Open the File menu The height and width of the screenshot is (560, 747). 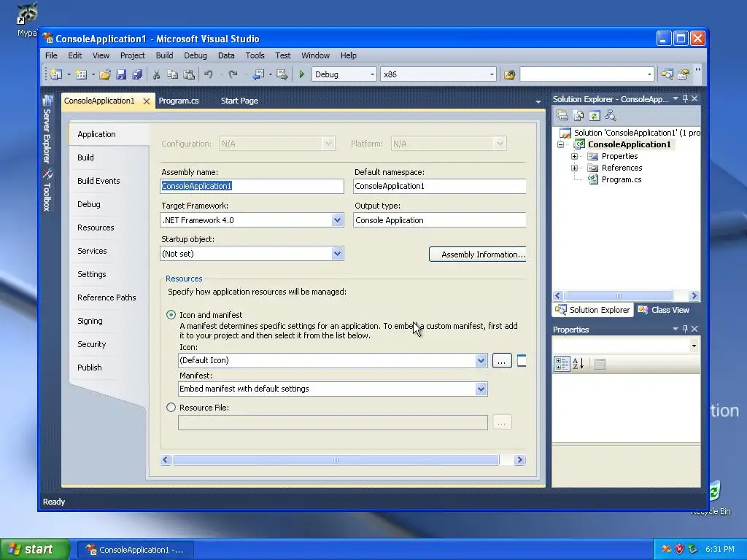pos(51,55)
